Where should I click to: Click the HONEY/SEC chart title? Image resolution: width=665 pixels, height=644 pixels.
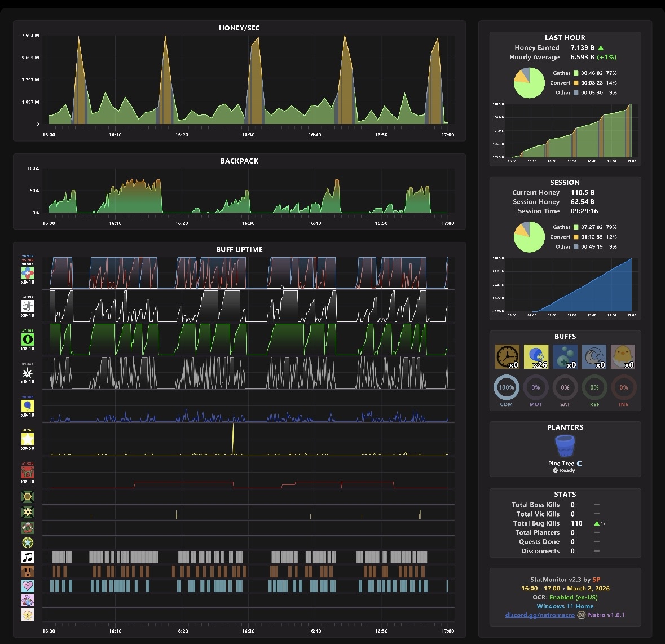[239, 28]
